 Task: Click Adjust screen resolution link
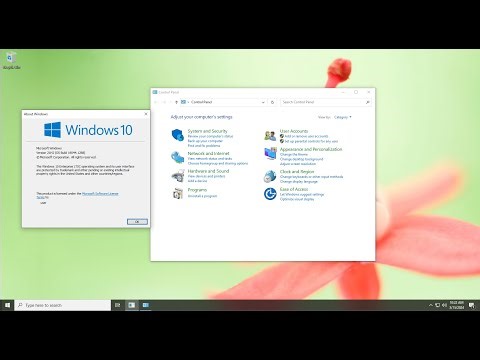tap(298, 164)
